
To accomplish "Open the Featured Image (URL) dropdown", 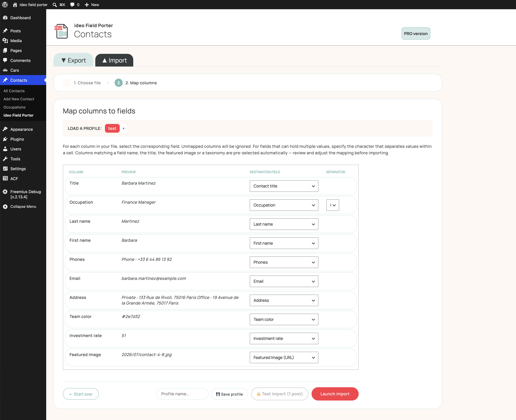I will pyautogui.click(x=284, y=358).
